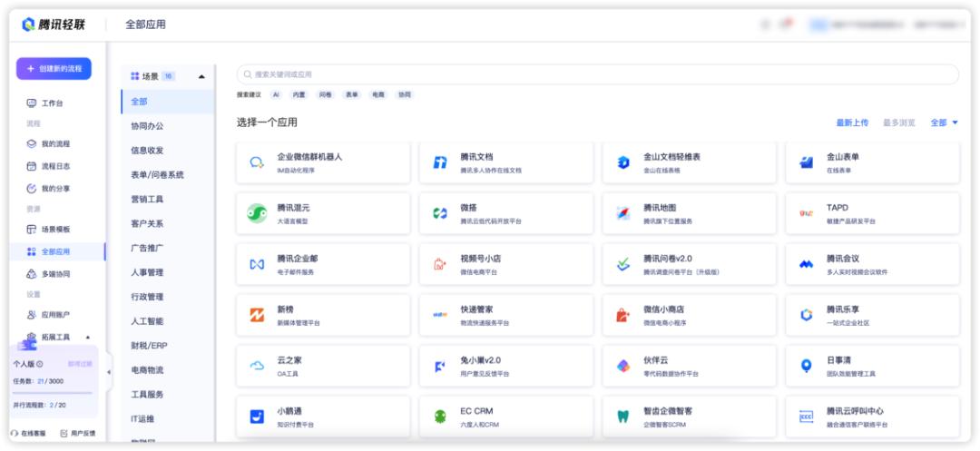980x451 pixels.
Task: Open the 腾讯企业邮 app icon
Action: click(x=257, y=264)
